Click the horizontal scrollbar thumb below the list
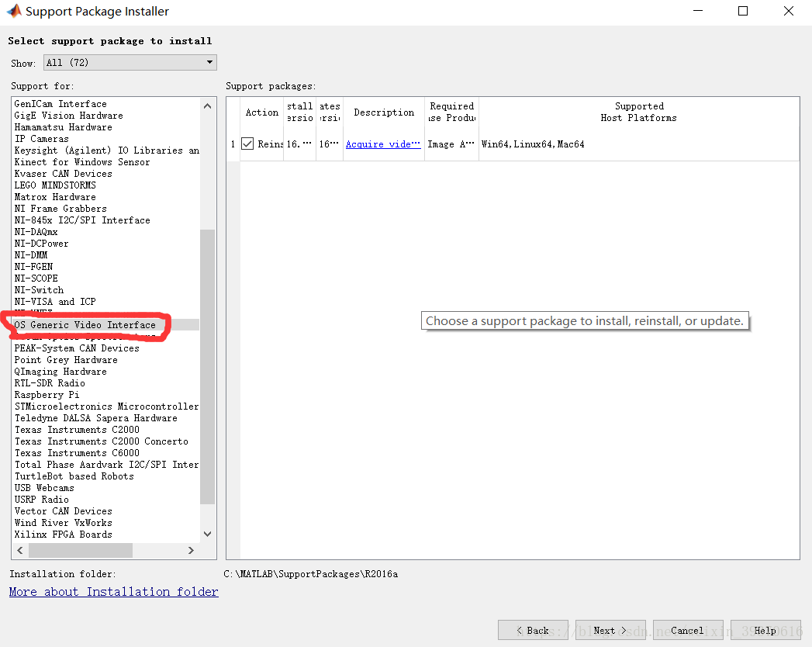Screen dimensions: 812x647 (81, 550)
